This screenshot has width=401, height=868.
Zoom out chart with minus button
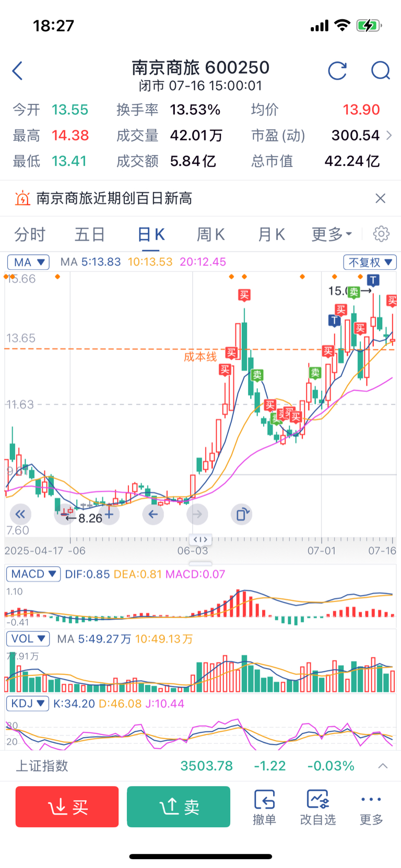tap(65, 515)
